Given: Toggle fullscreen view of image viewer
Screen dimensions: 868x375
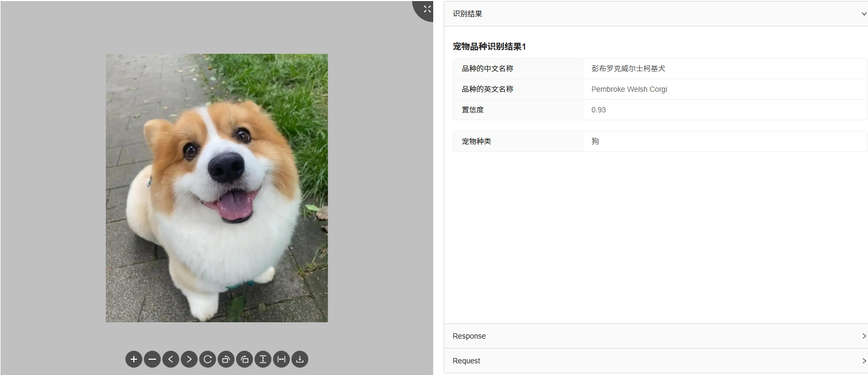Looking at the screenshot, I should point(426,9).
